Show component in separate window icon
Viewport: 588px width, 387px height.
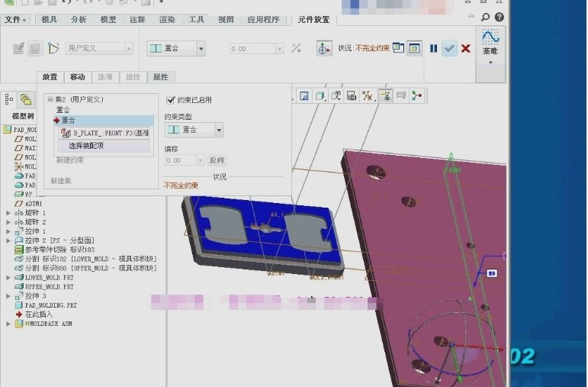point(398,48)
